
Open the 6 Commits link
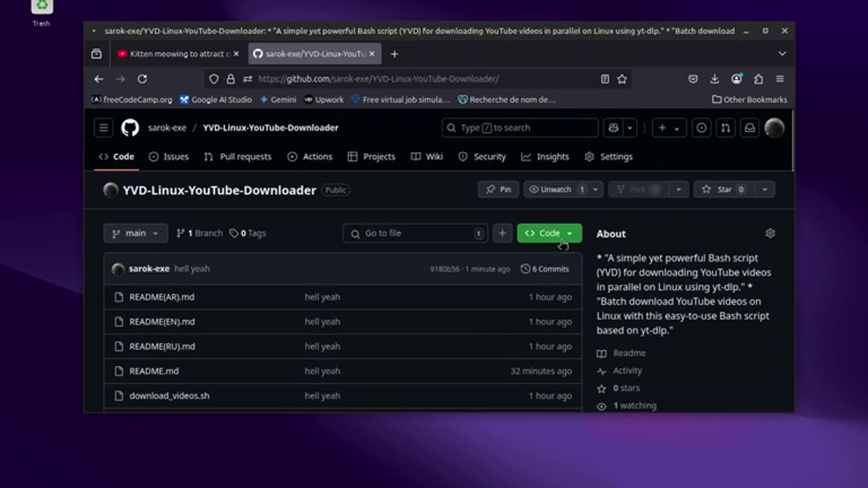click(x=545, y=269)
